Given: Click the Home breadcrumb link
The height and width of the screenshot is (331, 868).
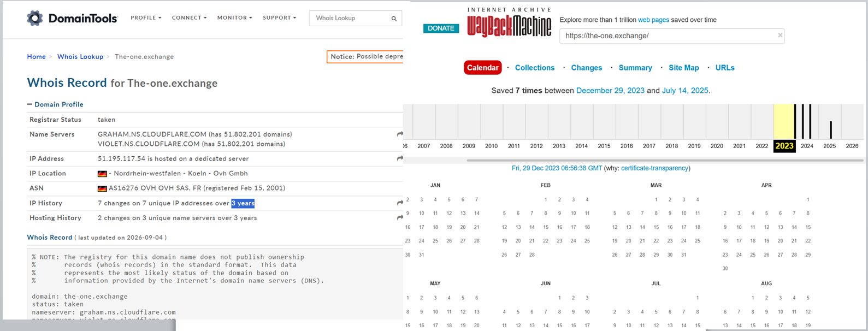Looking at the screenshot, I should tap(37, 57).
